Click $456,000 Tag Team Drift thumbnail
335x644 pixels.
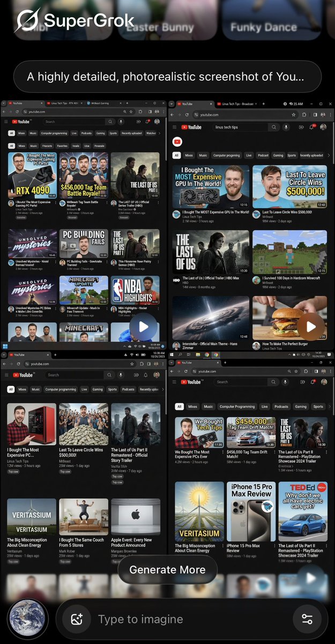coord(252,433)
